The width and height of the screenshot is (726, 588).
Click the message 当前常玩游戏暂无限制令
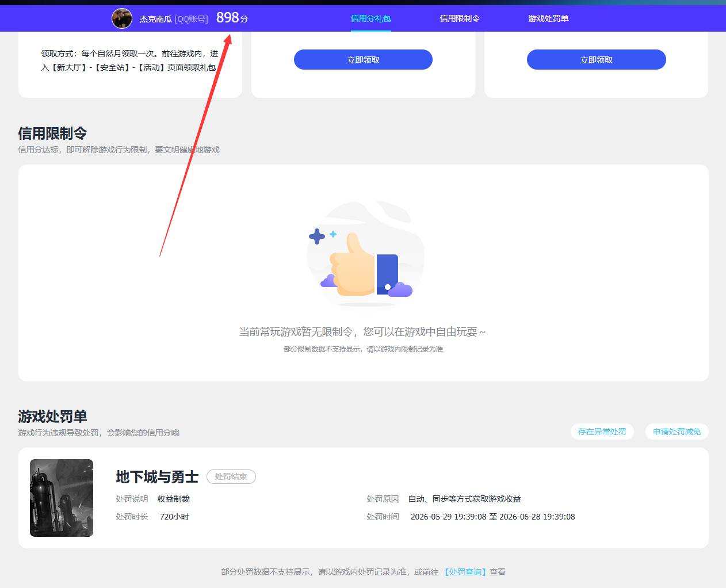[362, 332]
